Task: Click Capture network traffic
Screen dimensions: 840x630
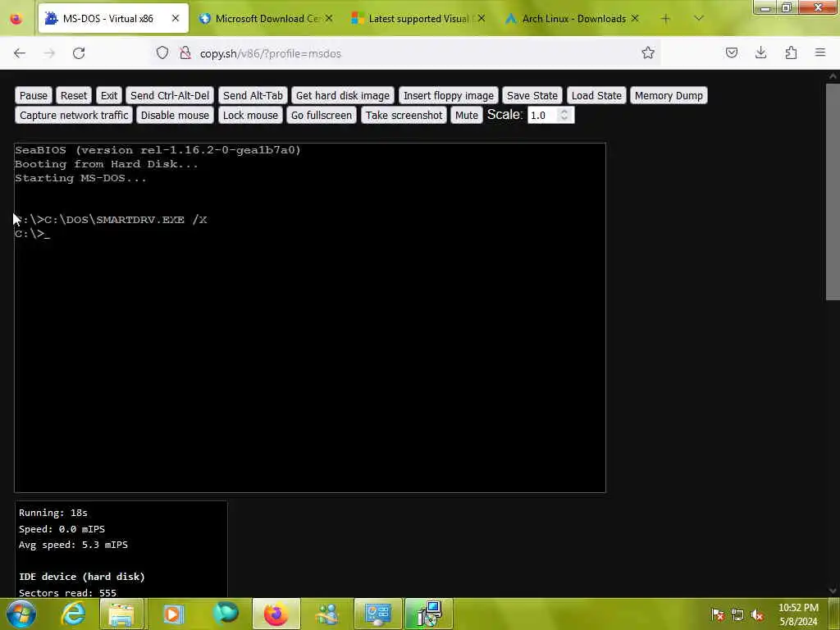Action: (x=74, y=115)
